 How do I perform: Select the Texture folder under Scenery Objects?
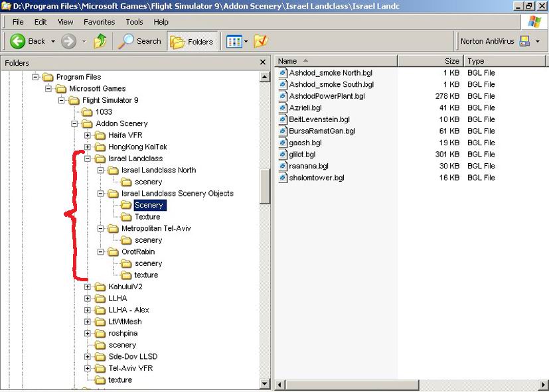click(x=147, y=217)
